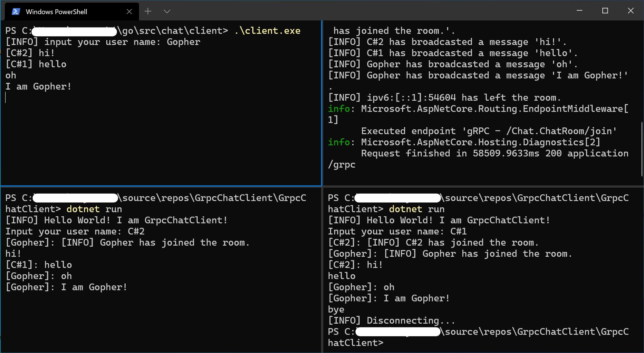Click the text cursor below 'I am Gopher!'

(6, 98)
